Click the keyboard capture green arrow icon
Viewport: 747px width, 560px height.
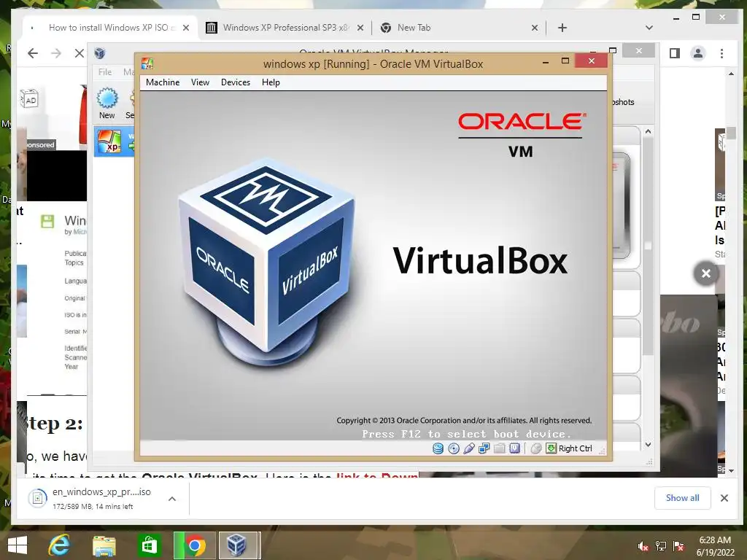coord(551,448)
